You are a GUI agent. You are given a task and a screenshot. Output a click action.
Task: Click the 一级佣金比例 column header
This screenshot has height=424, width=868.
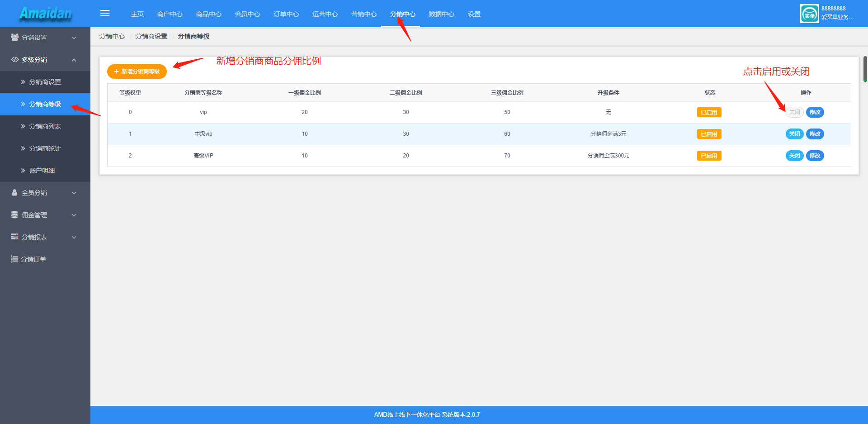(305, 93)
